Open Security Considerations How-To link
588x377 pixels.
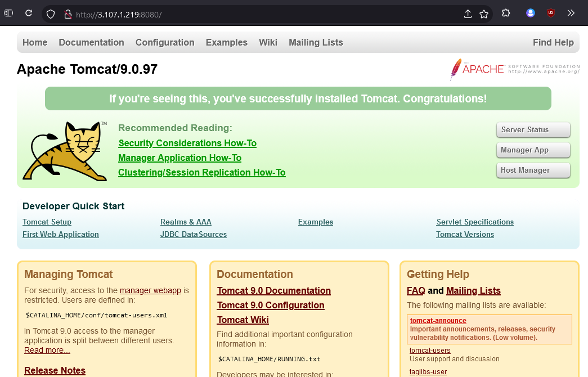[187, 143]
